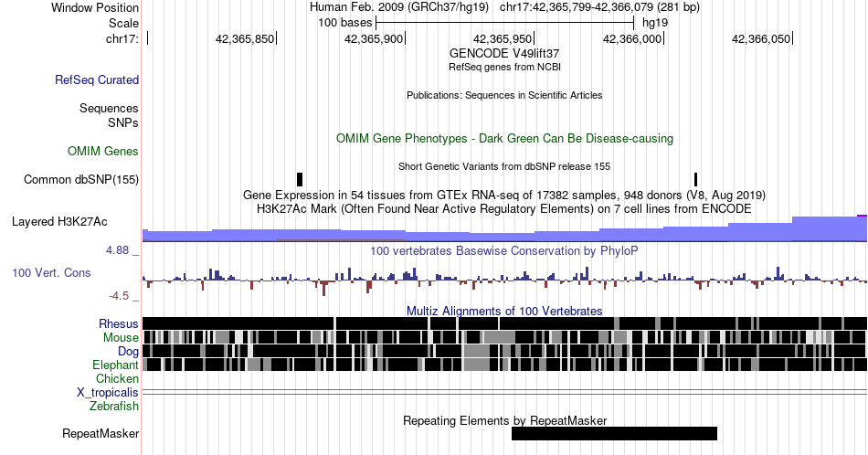
Task: Click the Scale label
Action: pos(124,23)
